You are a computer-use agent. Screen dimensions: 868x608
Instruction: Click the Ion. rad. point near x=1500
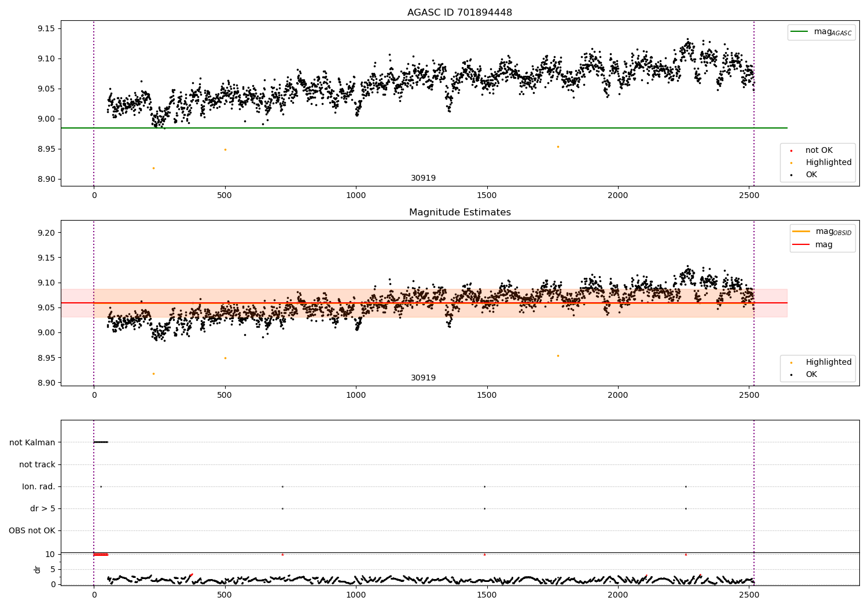(484, 486)
